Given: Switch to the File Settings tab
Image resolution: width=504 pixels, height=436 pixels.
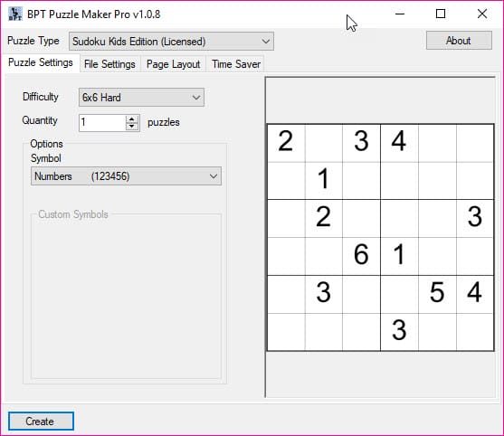Looking at the screenshot, I should click(x=109, y=64).
